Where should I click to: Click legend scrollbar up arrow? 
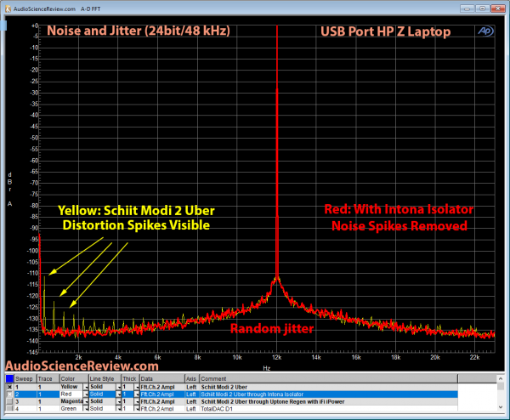[501, 378]
